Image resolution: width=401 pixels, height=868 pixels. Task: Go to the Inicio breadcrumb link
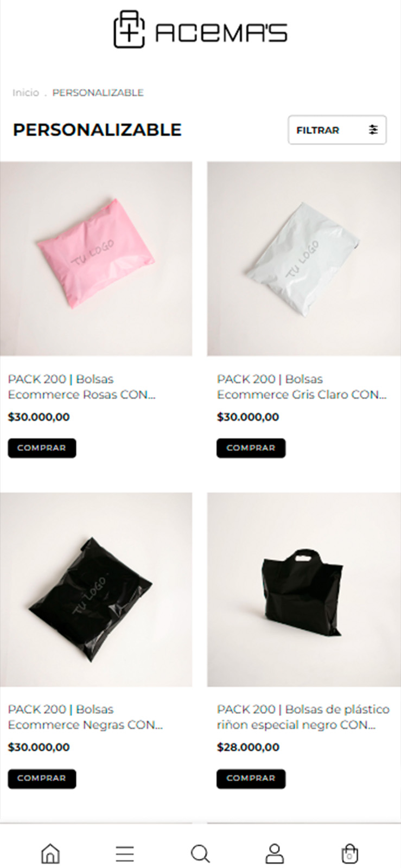(x=26, y=92)
